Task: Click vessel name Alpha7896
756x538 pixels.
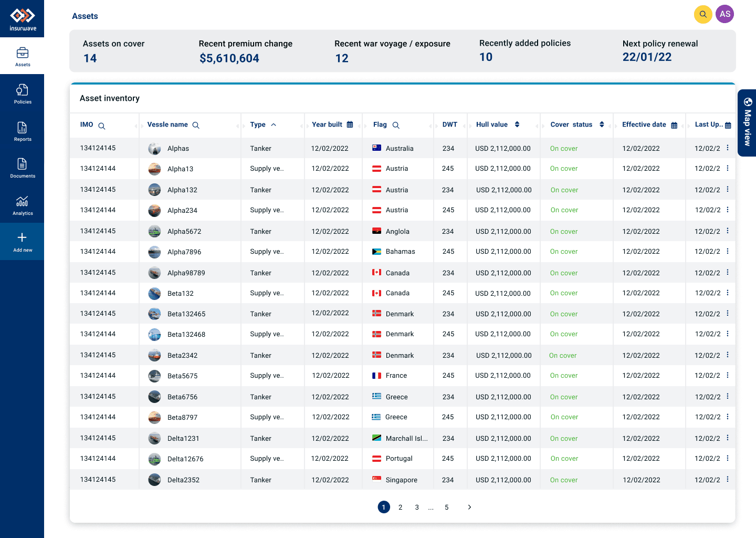Action: pos(184,252)
